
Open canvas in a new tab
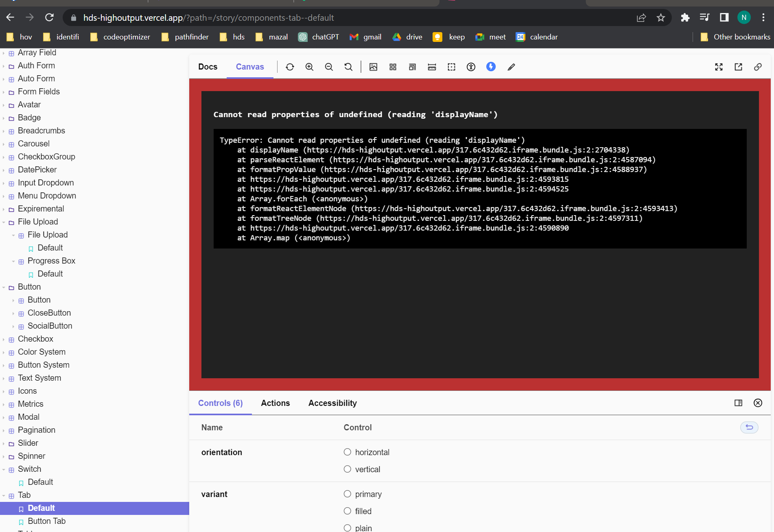738,67
